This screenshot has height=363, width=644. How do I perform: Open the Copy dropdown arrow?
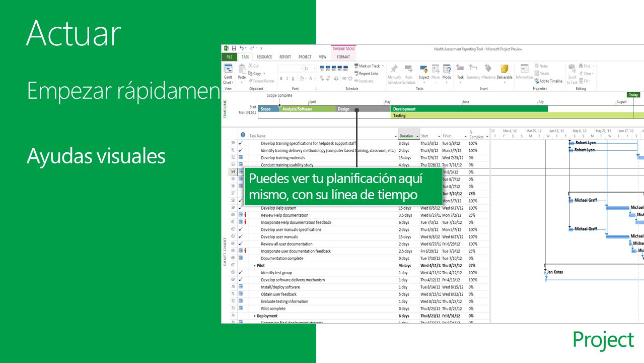click(263, 74)
